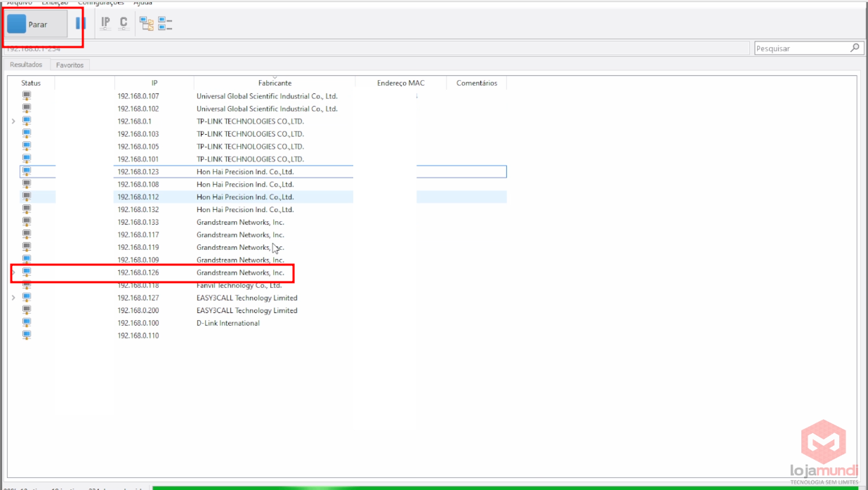Expand the 192.168.0.1 TP-LINK device row

[13, 121]
